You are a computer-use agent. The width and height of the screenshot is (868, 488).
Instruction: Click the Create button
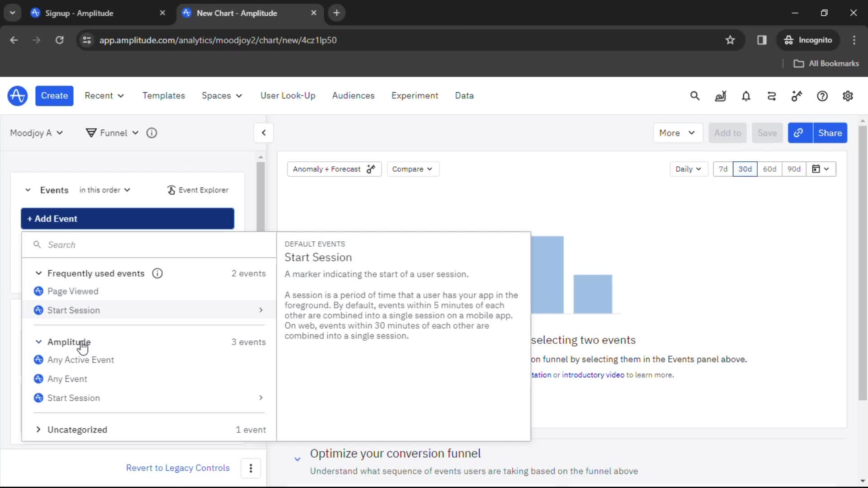(x=54, y=96)
